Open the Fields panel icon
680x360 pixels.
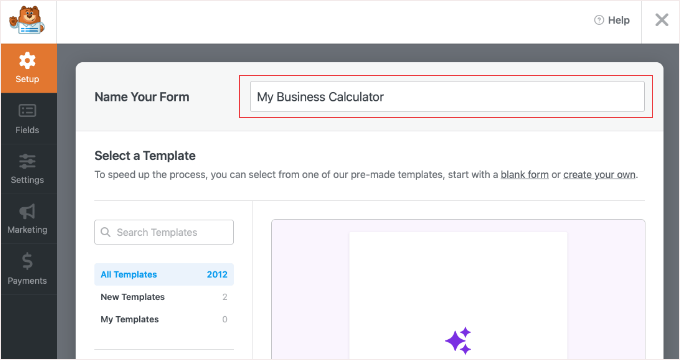[x=27, y=111]
